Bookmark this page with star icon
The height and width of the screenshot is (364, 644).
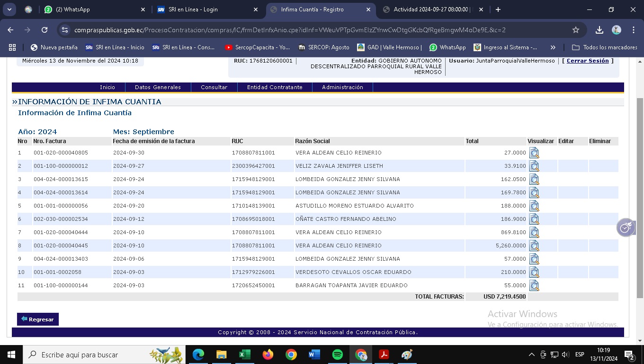coord(576,30)
